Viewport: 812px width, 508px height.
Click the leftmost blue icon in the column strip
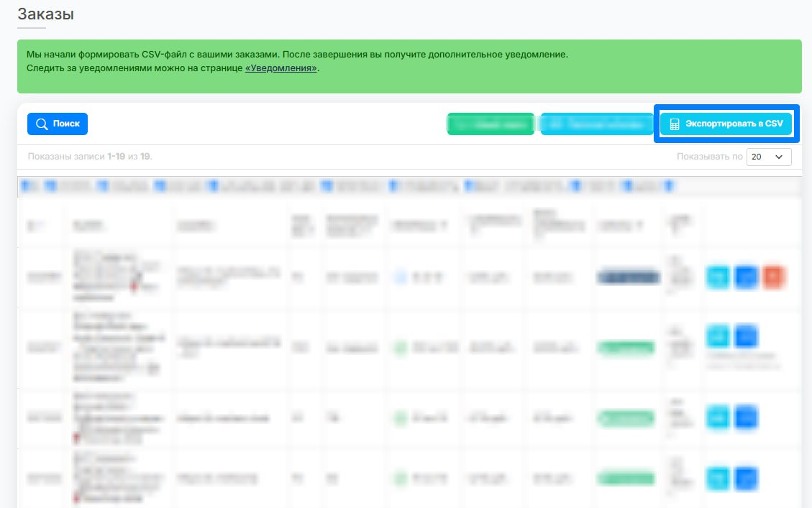pos(26,186)
